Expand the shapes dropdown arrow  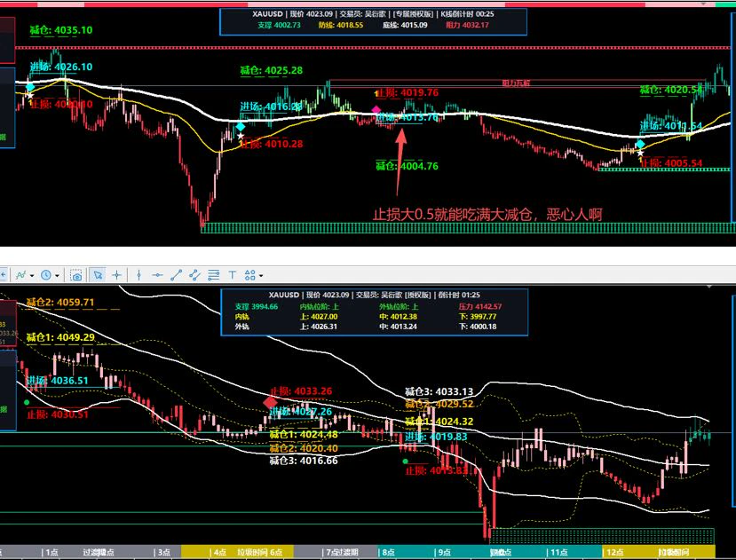(261, 275)
